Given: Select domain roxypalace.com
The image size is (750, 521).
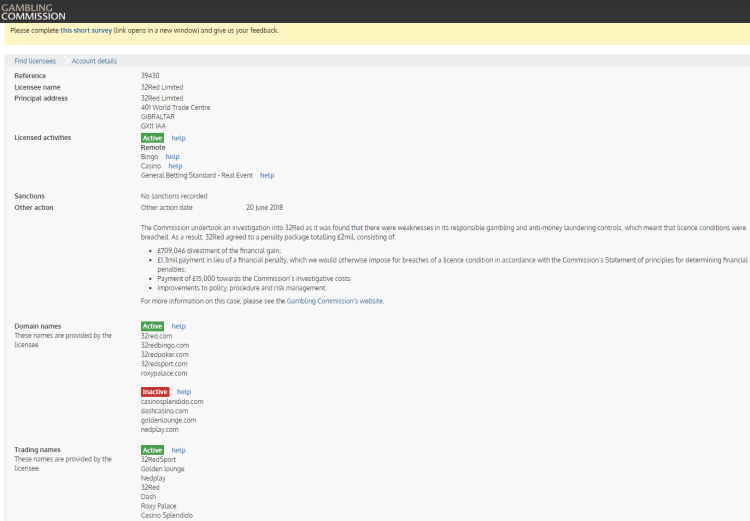Looking at the screenshot, I should click(164, 373).
